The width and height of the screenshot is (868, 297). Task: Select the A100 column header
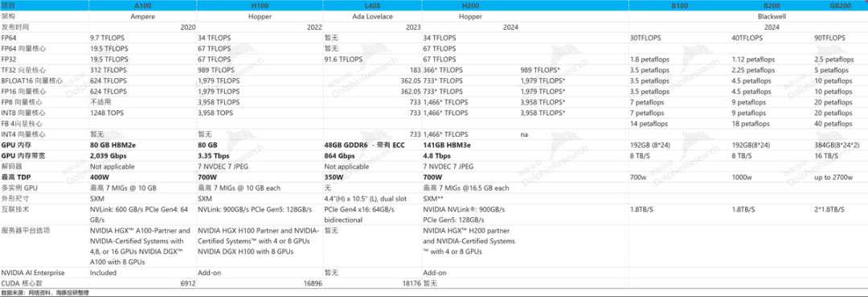coord(143,5)
